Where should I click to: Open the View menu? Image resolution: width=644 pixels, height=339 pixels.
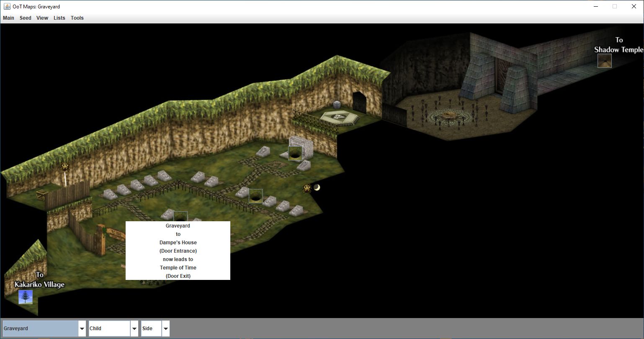pyautogui.click(x=42, y=18)
